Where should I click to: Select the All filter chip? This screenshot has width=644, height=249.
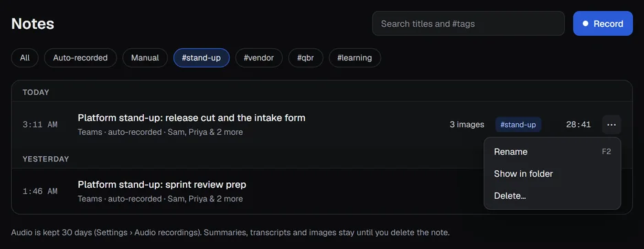[x=25, y=58]
